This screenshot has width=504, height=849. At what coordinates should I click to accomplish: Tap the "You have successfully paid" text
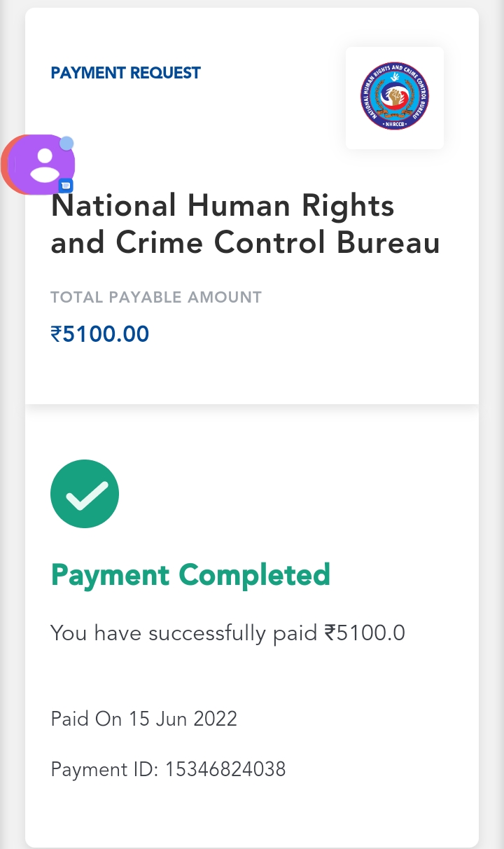(183, 633)
